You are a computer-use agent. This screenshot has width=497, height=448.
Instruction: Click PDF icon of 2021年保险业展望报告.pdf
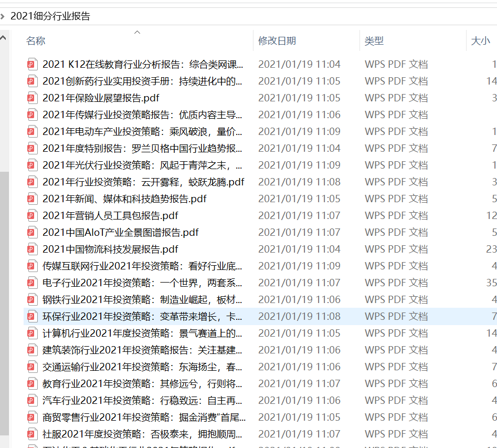coord(33,98)
